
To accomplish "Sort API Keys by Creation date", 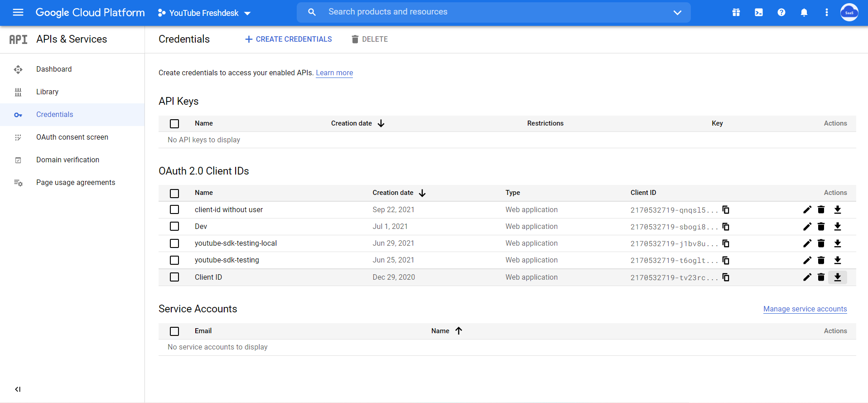I will (357, 123).
